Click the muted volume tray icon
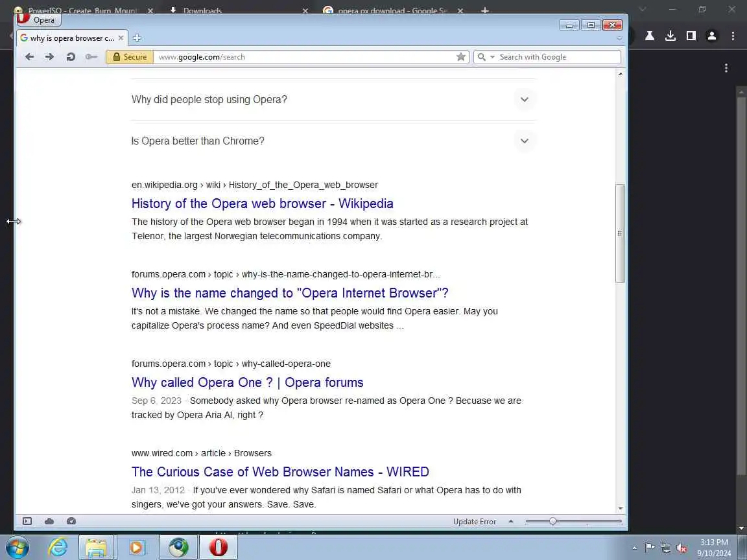747x560 pixels. click(x=682, y=548)
